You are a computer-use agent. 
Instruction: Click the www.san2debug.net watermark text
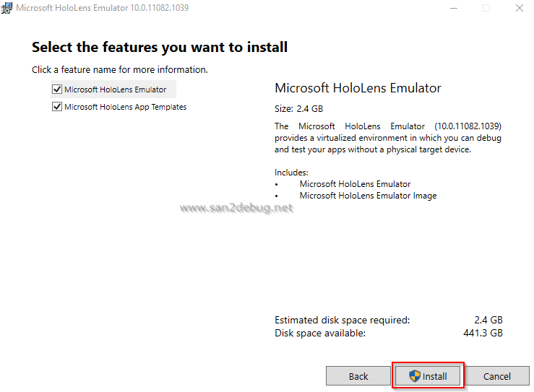point(236,208)
